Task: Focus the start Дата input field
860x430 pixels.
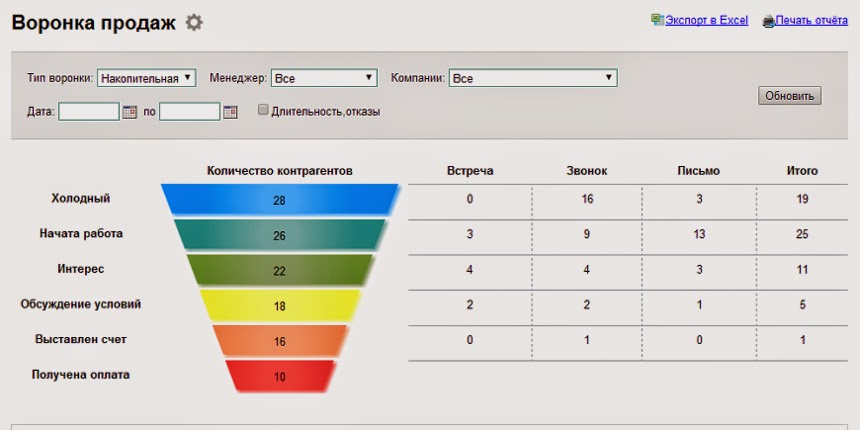Action: [x=89, y=111]
